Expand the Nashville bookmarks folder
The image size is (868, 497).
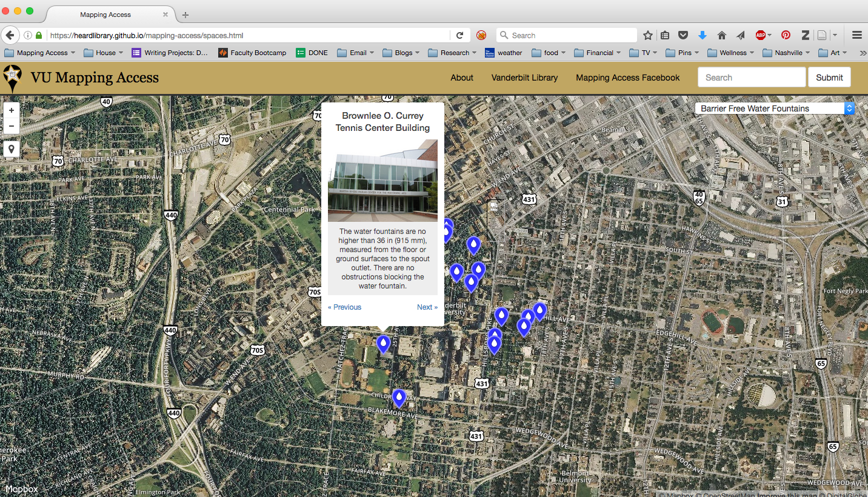[x=787, y=53]
